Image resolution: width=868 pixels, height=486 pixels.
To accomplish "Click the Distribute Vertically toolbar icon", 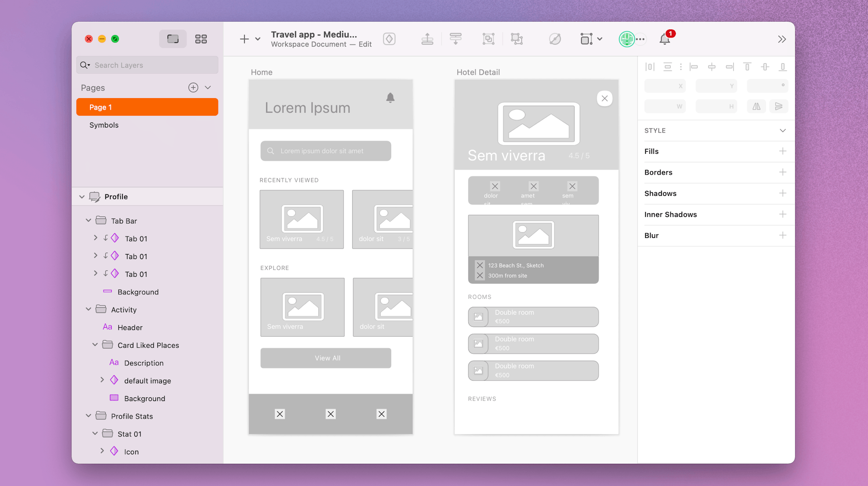I will click(456, 39).
